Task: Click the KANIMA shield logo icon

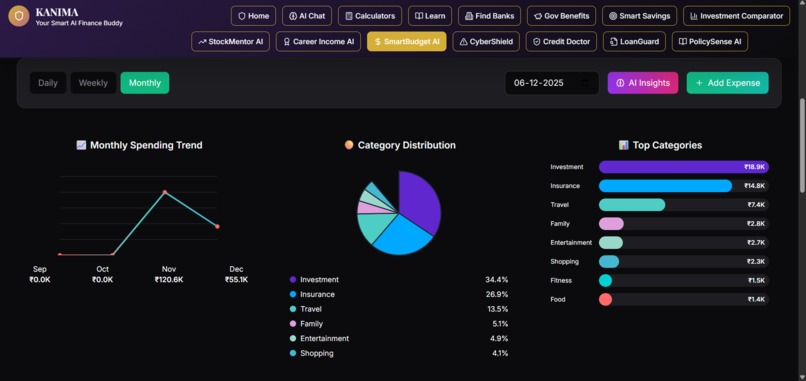Action: coord(19,16)
